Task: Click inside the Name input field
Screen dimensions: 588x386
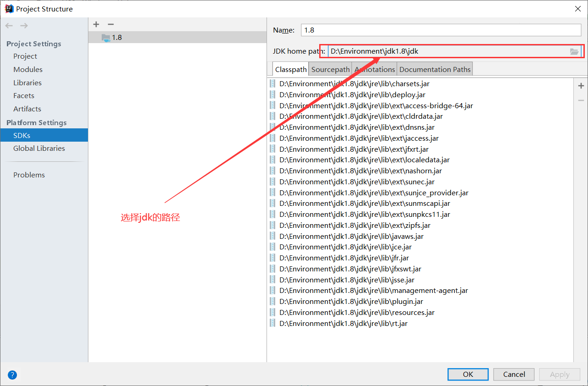Action: [x=440, y=30]
